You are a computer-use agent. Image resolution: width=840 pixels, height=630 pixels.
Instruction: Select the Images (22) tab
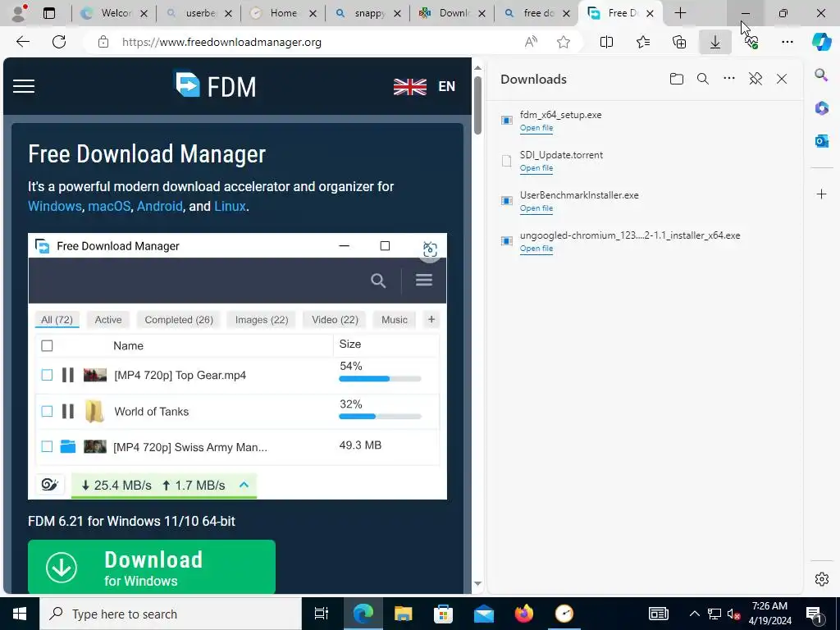(x=262, y=320)
